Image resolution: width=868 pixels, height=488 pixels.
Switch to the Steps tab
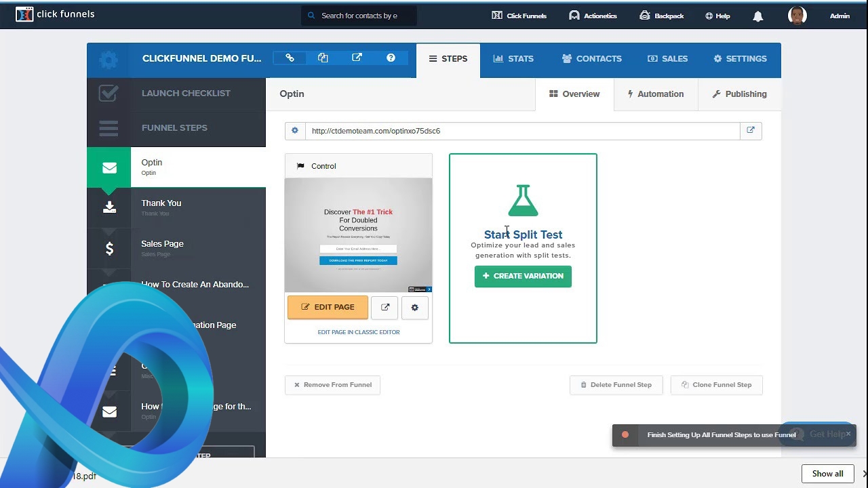[448, 59]
